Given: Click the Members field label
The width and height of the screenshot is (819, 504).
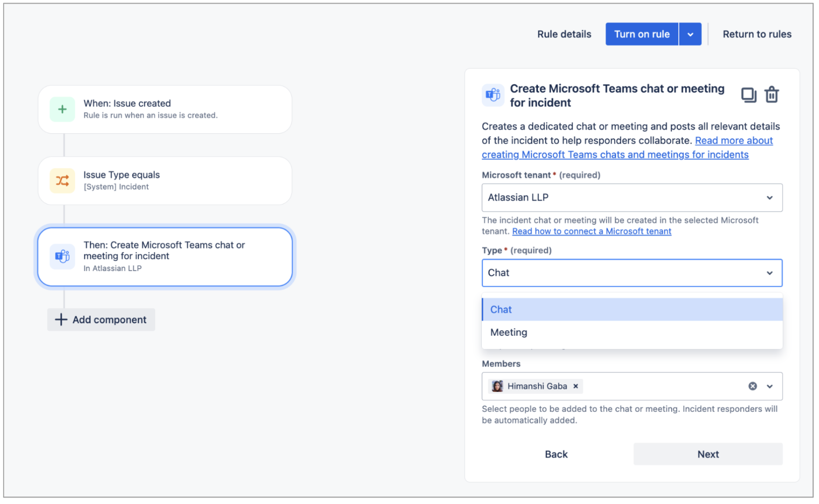Looking at the screenshot, I should 501,364.
